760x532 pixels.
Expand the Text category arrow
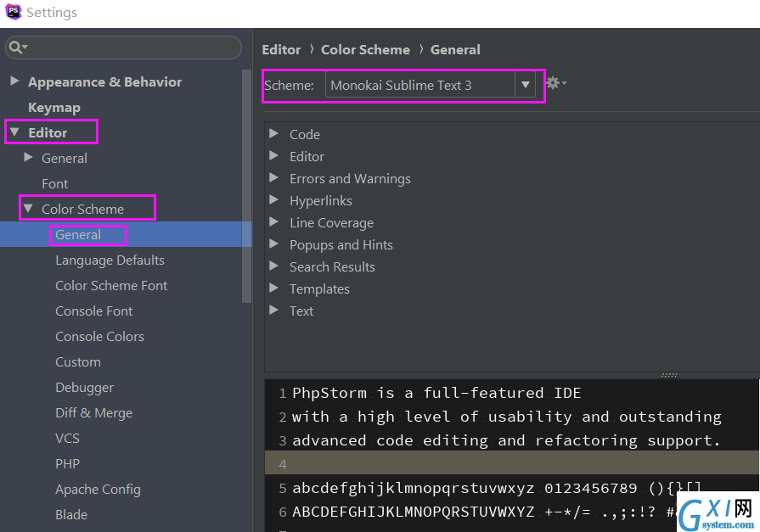(x=273, y=310)
